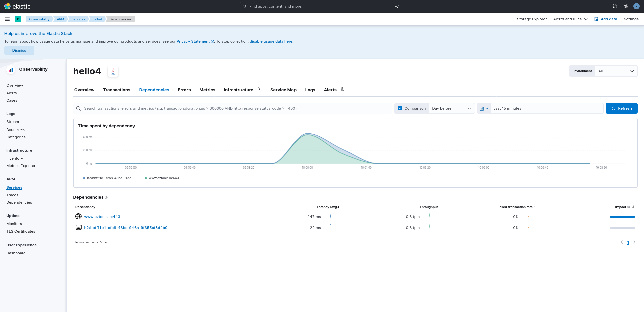Click the database icon for h2 dependency
This screenshot has width=644, height=312.
78,227
